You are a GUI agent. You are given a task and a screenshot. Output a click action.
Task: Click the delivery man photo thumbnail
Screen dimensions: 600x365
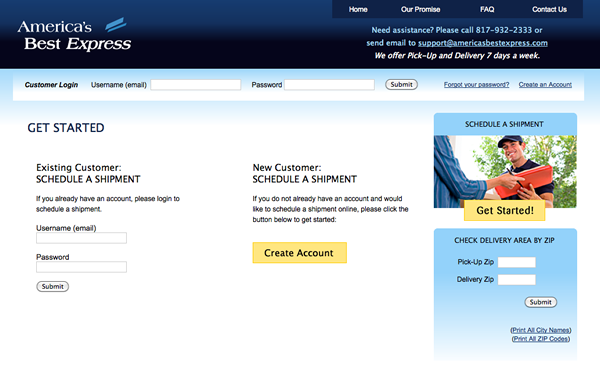(505, 171)
